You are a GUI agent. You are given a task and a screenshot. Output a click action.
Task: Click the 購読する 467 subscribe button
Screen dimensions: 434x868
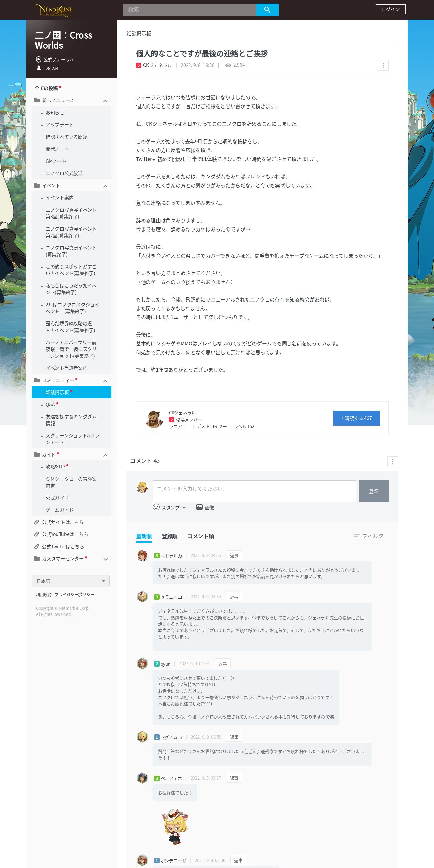(x=356, y=418)
